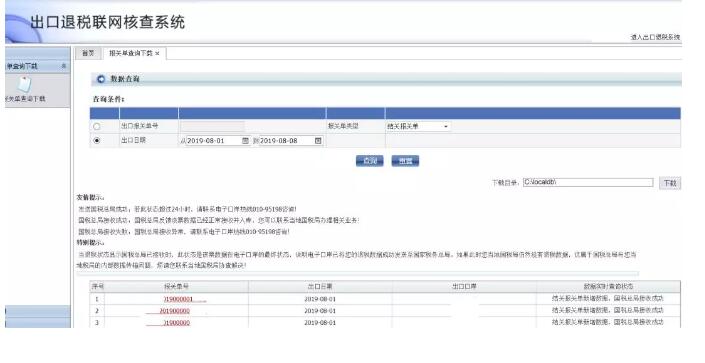Image resolution: width=705 pixels, height=363 pixels.
Task: Click the round 数据查询 section icon
Action: 101,79
